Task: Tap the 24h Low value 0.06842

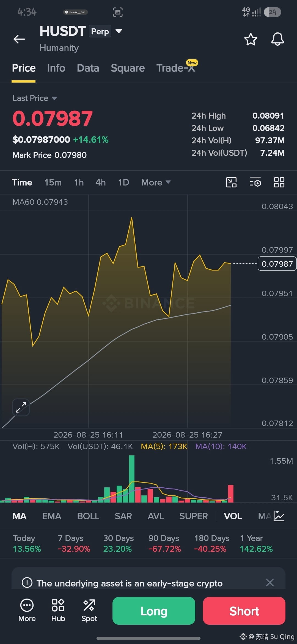Action: pos(268,128)
